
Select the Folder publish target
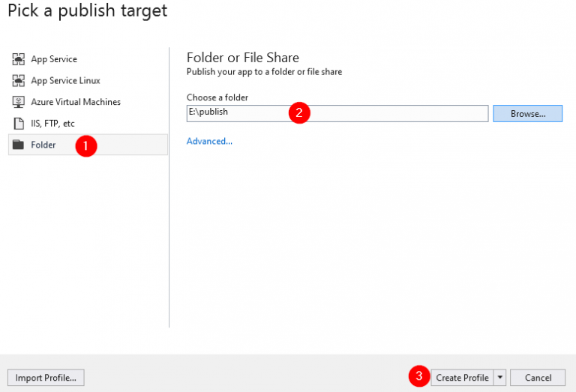(43, 145)
